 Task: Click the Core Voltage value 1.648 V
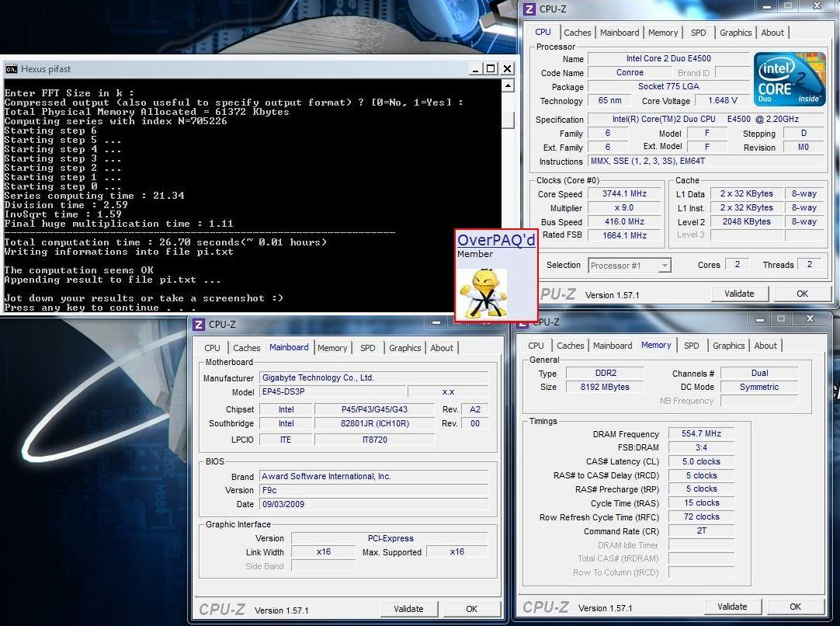pyautogui.click(x=722, y=100)
